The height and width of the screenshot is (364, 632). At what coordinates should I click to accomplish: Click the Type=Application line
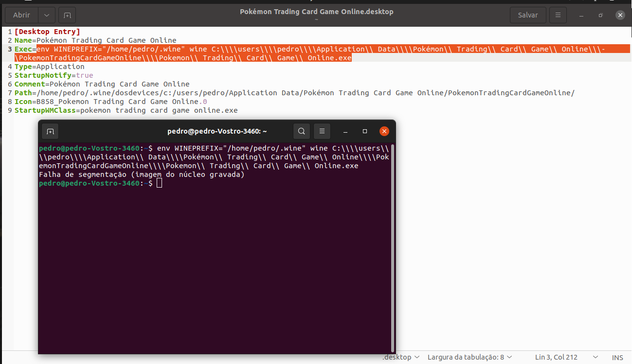pos(49,67)
